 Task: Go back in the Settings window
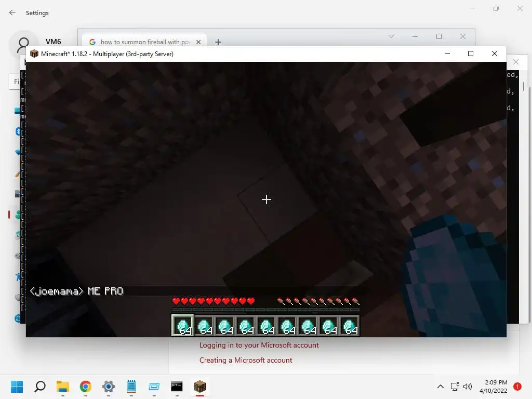click(12, 12)
